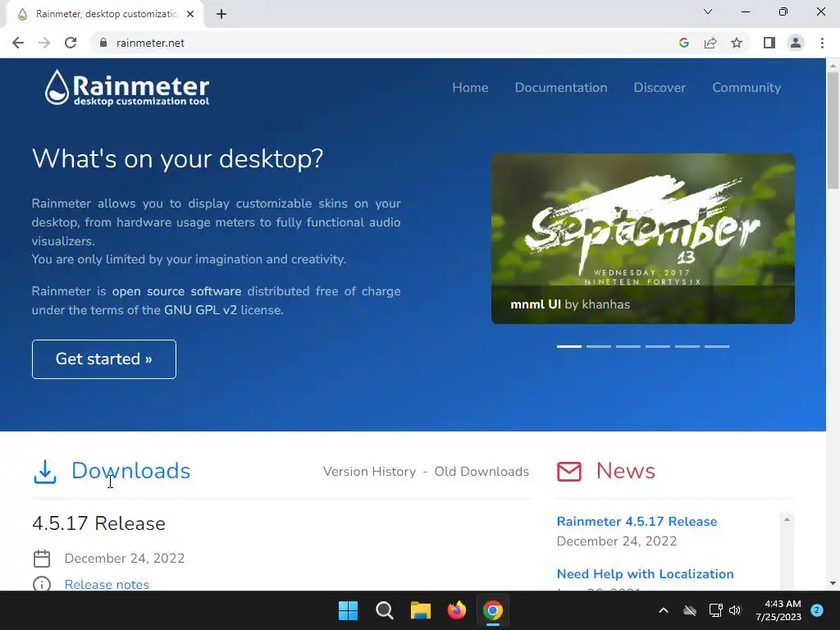Click the volume speaker tray icon
The height and width of the screenshot is (630, 840).
(735, 610)
